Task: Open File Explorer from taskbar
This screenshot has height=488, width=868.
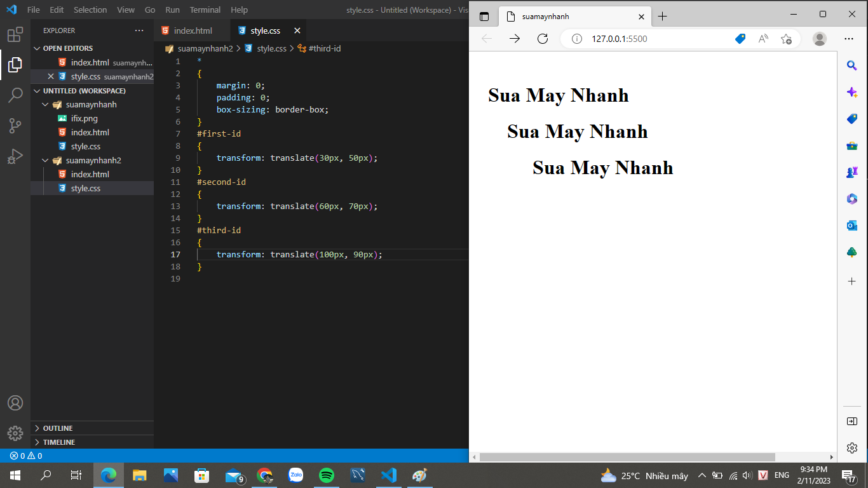Action: pos(140,475)
